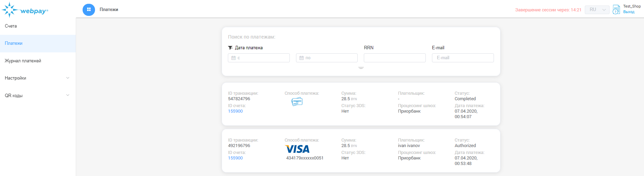
Task: Select Платежи in the sidebar
Action: click(14, 43)
